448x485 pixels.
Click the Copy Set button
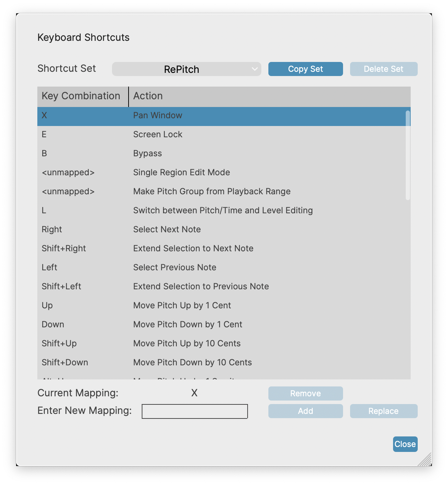305,69
